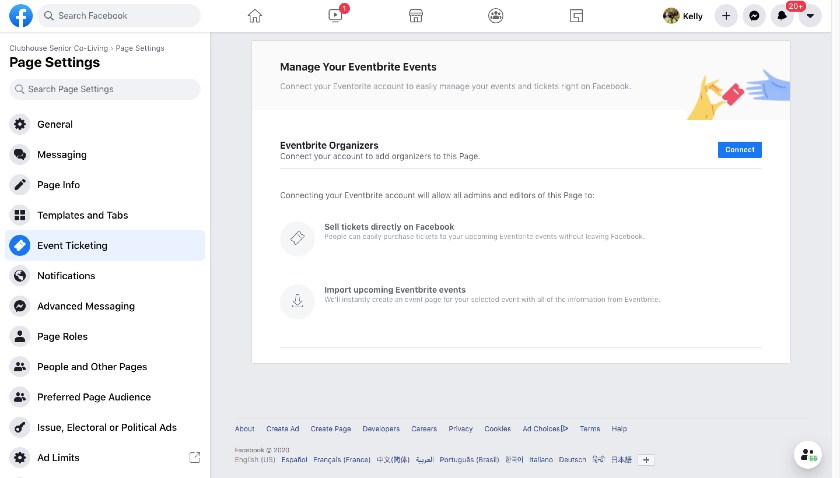The height and width of the screenshot is (478, 840).
Task: Click the Search Facebook field
Action: [119, 16]
